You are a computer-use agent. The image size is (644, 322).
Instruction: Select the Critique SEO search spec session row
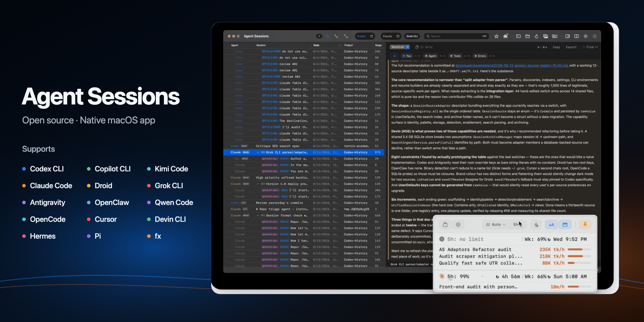point(304,146)
